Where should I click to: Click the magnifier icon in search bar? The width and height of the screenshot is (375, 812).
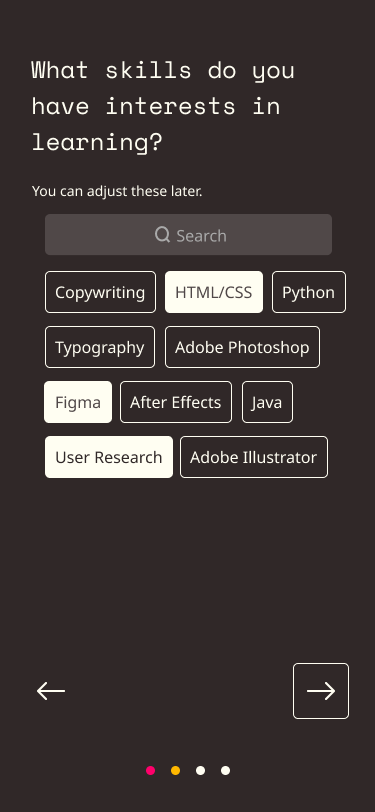(x=163, y=235)
